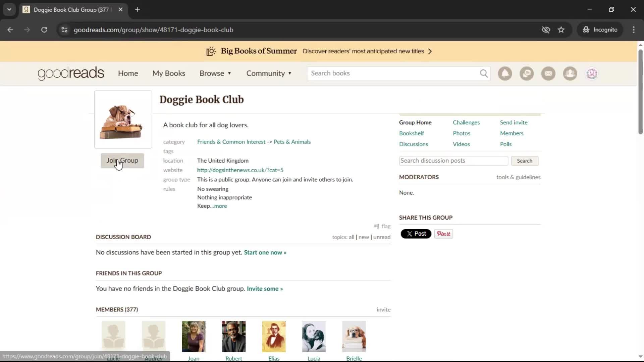Go to Home in the navigation
The image size is (644, 362).
click(128, 73)
